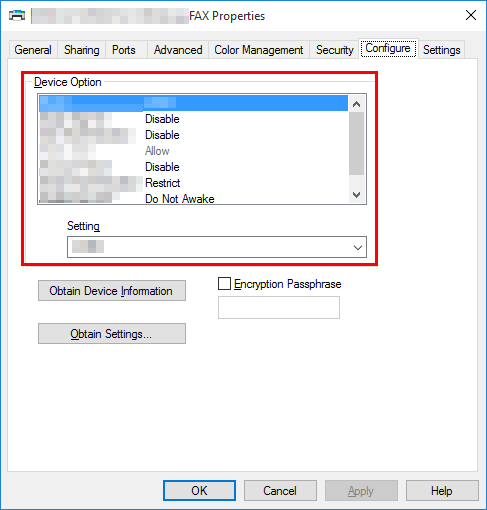Open the Sharing tab
Viewport: 487px width, 510px height.
coord(82,50)
